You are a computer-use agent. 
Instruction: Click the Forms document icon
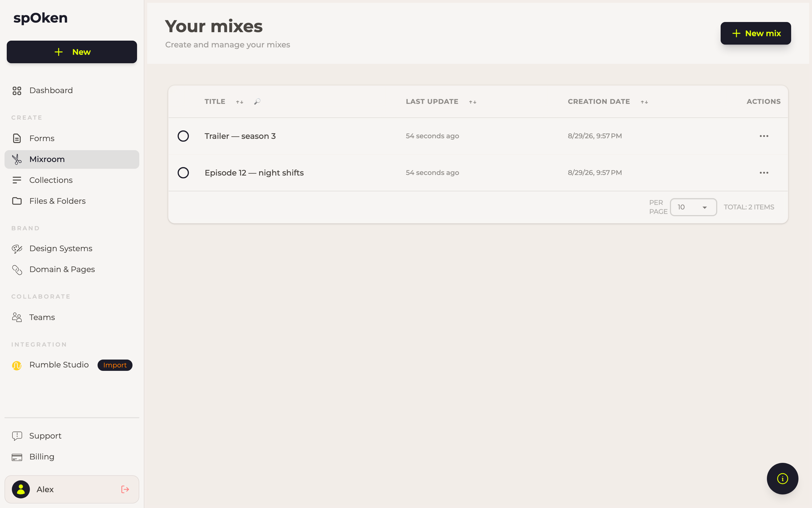pyautogui.click(x=17, y=138)
